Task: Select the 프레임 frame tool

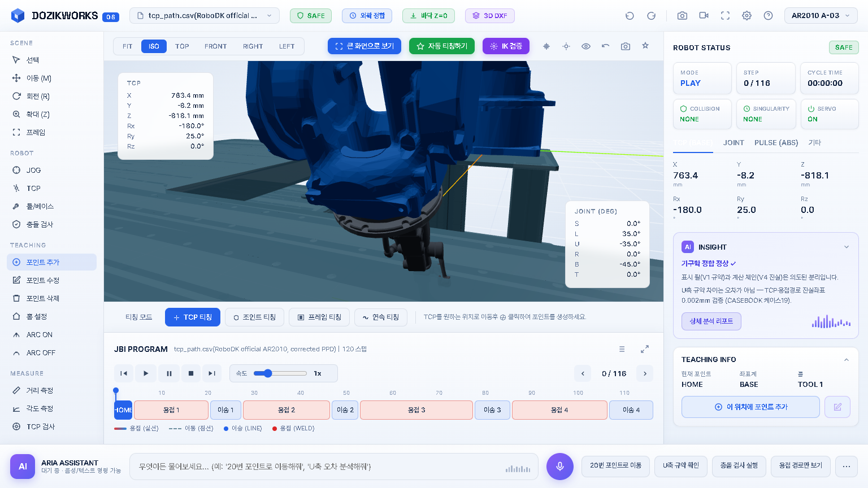Action: click(x=51, y=132)
